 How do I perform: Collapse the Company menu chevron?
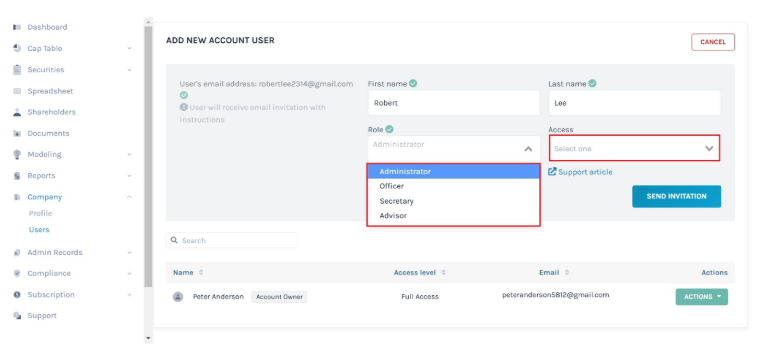pyautogui.click(x=129, y=197)
